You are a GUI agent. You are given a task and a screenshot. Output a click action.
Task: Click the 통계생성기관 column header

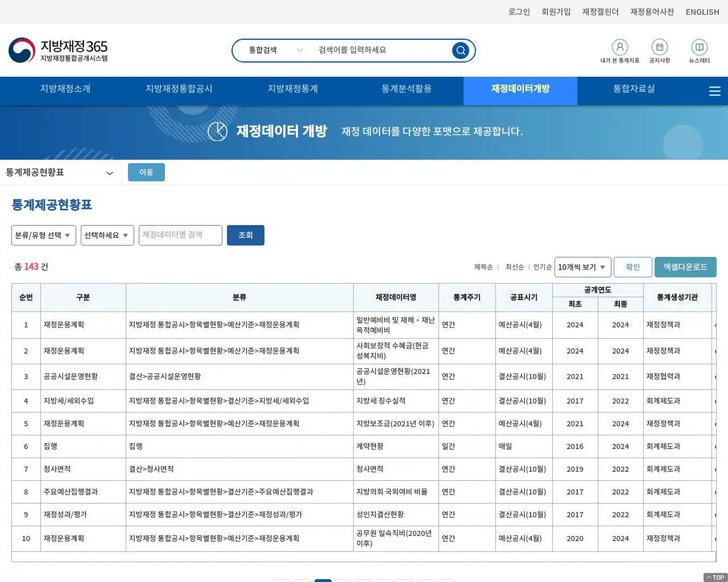tap(677, 297)
